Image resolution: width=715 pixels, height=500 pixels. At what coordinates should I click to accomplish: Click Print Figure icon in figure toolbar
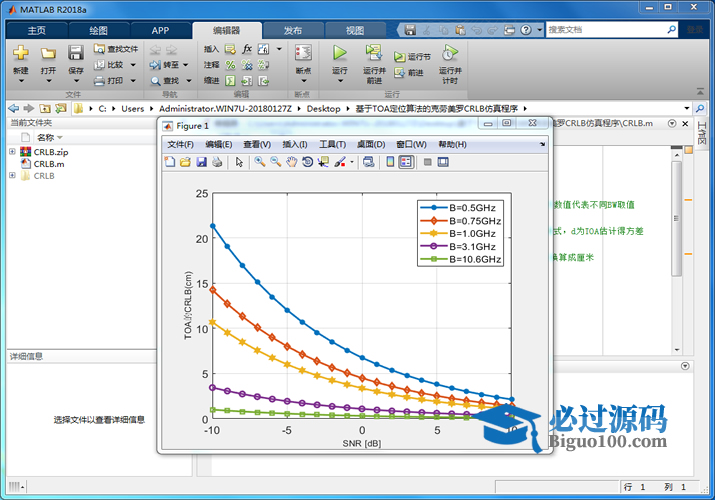(x=217, y=162)
